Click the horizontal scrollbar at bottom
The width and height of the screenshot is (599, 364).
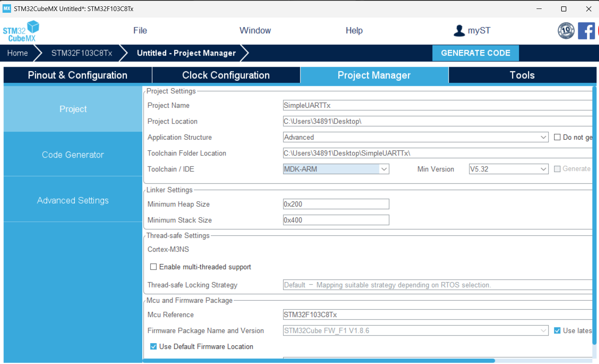point(319,361)
